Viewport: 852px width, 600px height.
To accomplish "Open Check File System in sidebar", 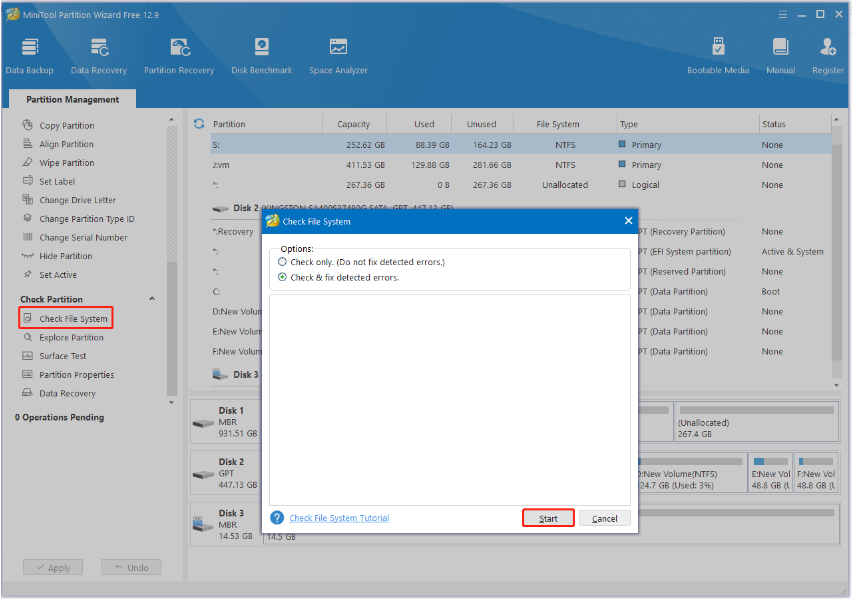I will (x=66, y=318).
